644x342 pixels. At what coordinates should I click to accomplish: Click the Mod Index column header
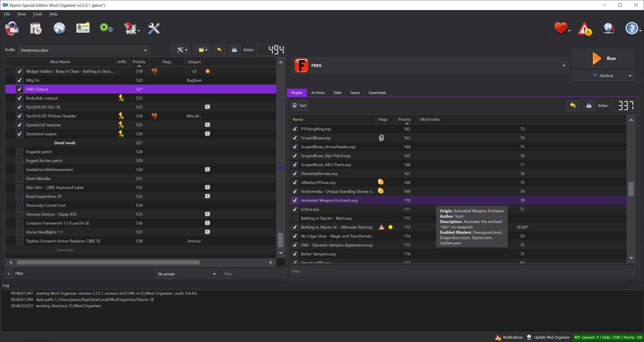point(522,119)
